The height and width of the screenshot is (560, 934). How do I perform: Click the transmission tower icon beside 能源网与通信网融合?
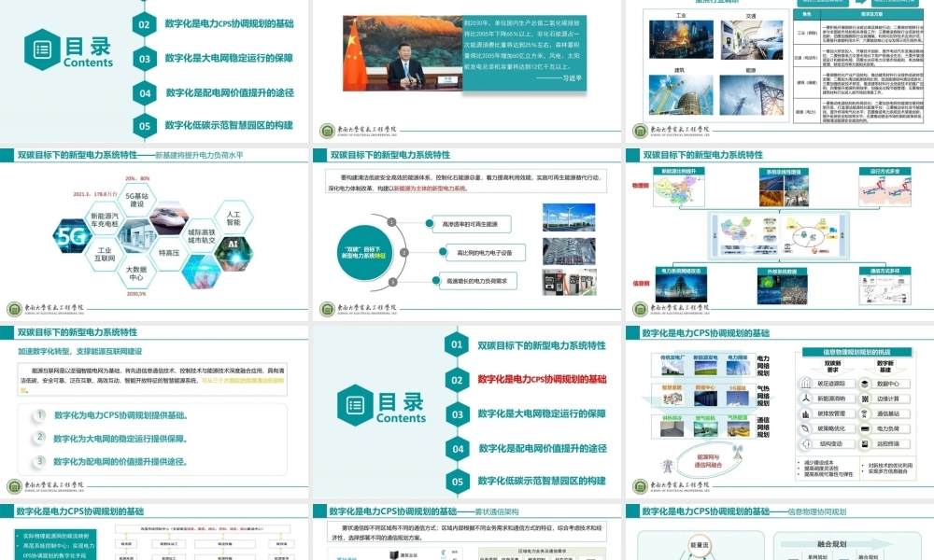[667, 466]
